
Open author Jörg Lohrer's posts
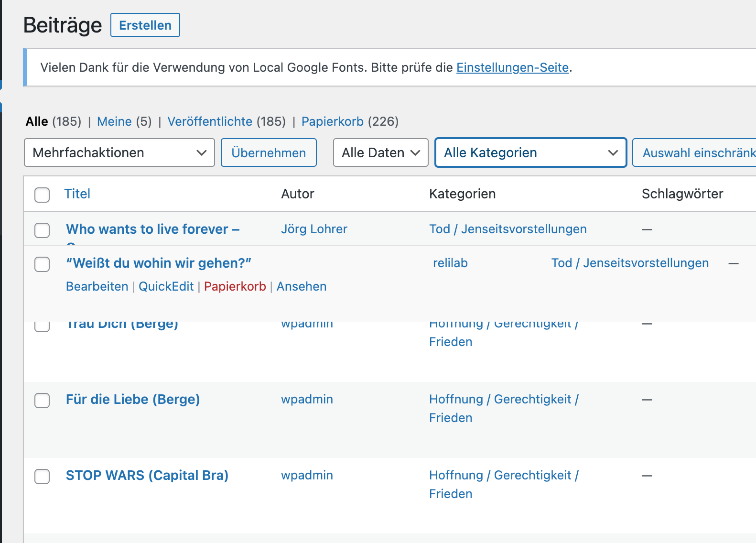click(x=314, y=229)
